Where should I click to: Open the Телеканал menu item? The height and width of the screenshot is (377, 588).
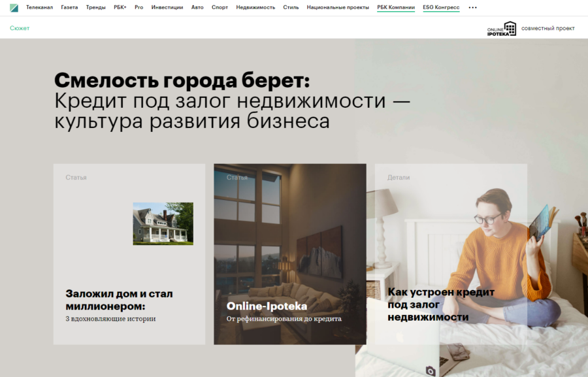tap(39, 7)
